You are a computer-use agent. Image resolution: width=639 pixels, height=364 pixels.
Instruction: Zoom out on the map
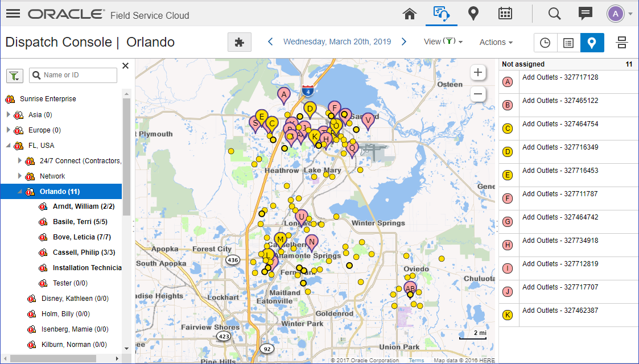point(478,94)
